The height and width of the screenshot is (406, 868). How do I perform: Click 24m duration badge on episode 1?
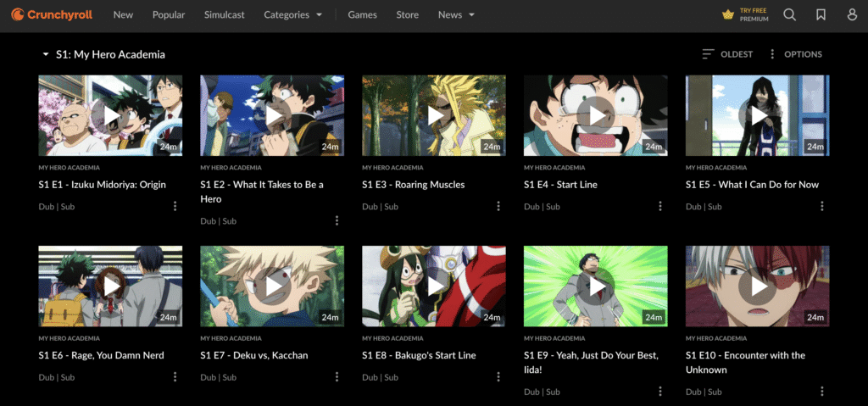click(169, 147)
